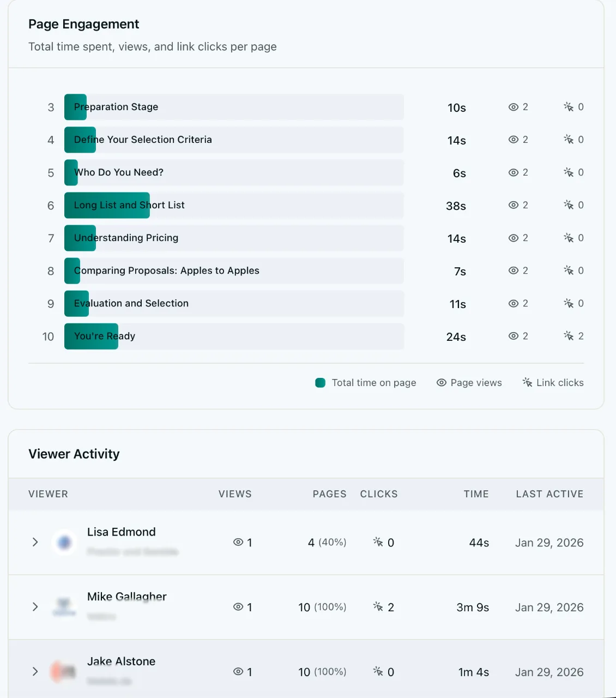Click cursor icon in Understanding Pricing row
616x698 pixels.
click(569, 238)
